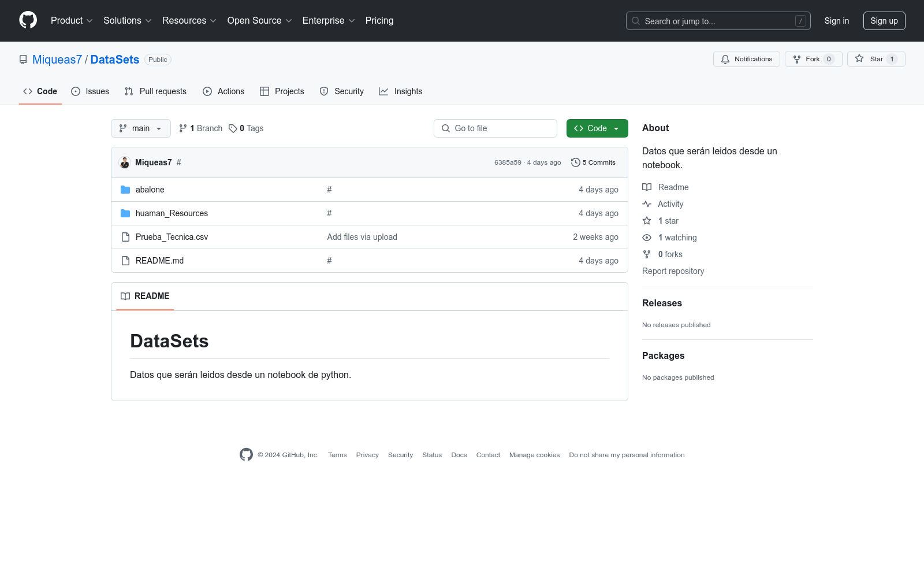Click the star icon beside 1 star

tap(647, 221)
